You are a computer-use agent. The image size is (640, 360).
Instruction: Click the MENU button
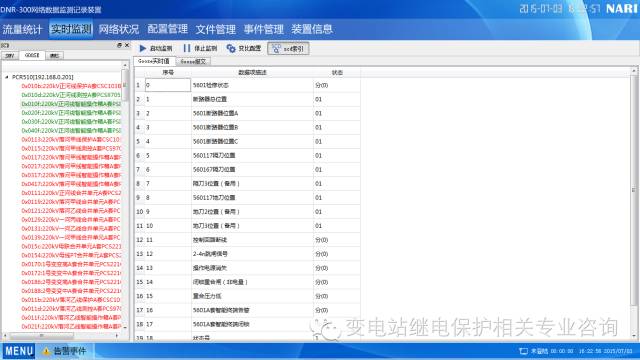point(19,351)
